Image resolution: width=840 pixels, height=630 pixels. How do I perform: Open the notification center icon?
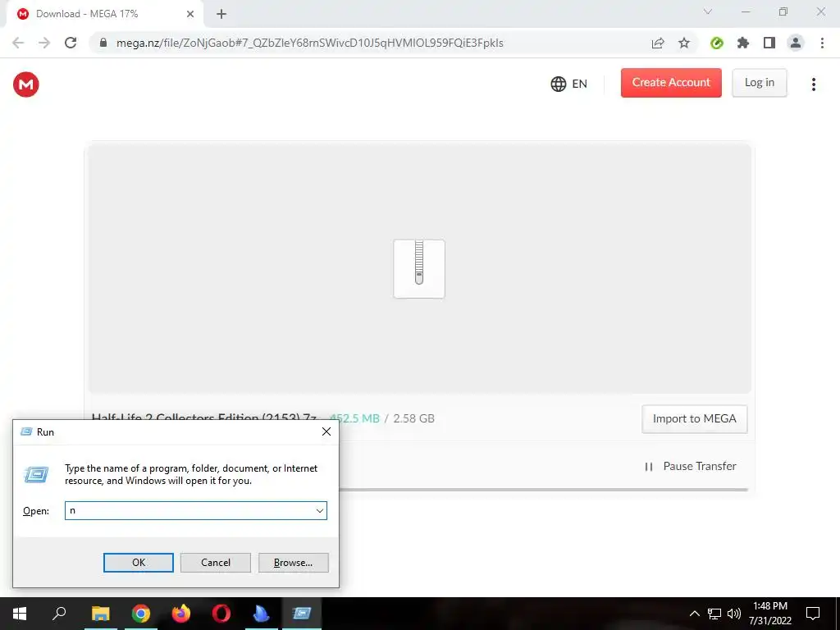[813, 614]
